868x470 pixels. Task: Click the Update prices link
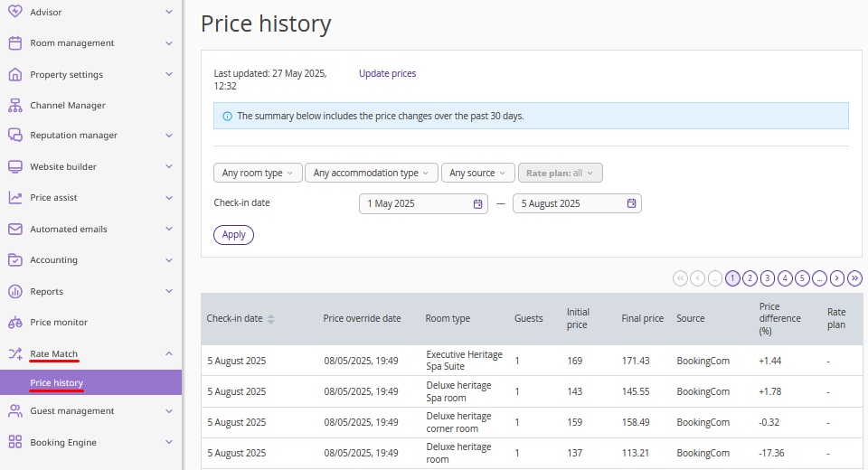pyautogui.click(x=388, y=73)
